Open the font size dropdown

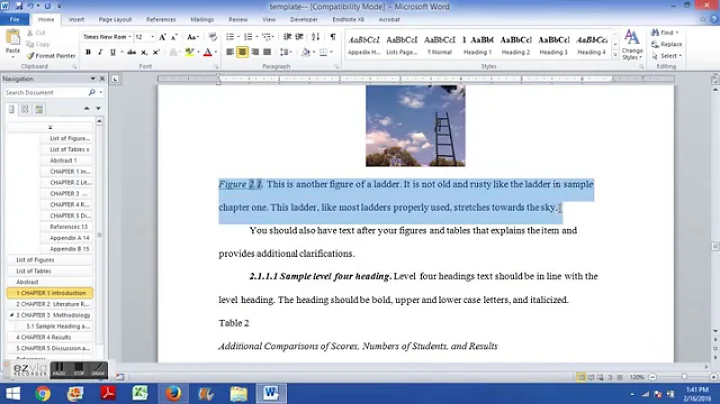click(152, 37)
